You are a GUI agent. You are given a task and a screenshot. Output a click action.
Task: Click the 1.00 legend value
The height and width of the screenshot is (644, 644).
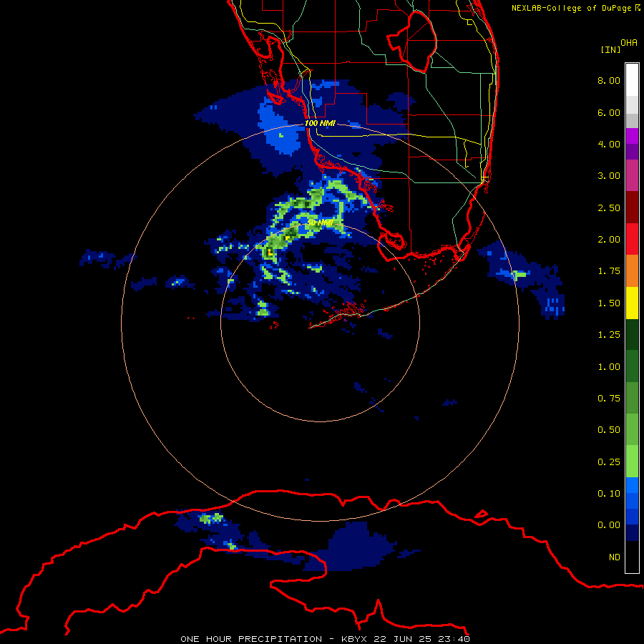609,367
